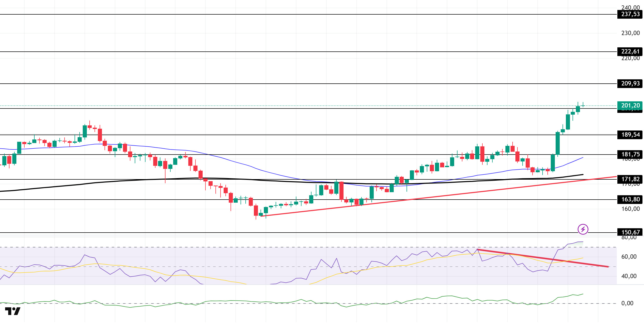644x326 pixels.
Task: Select the 171,82 price level label
Action: pyautogui.click(x=630, y=179)
